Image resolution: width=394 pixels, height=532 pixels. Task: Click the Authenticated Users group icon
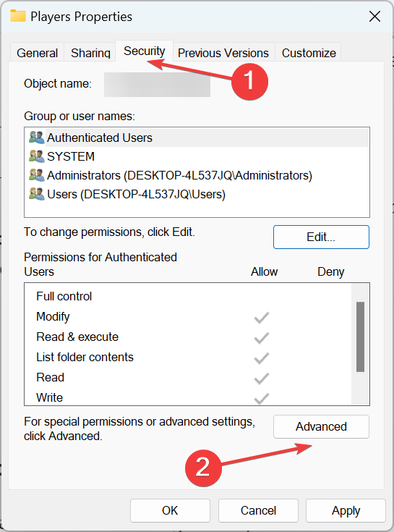tap(37, 138)
